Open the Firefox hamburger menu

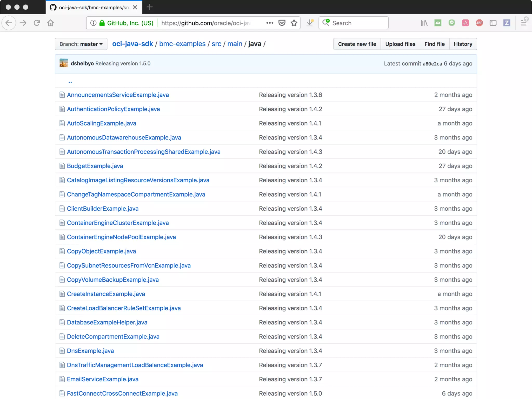pyautogui.click(x=524, y=23)
